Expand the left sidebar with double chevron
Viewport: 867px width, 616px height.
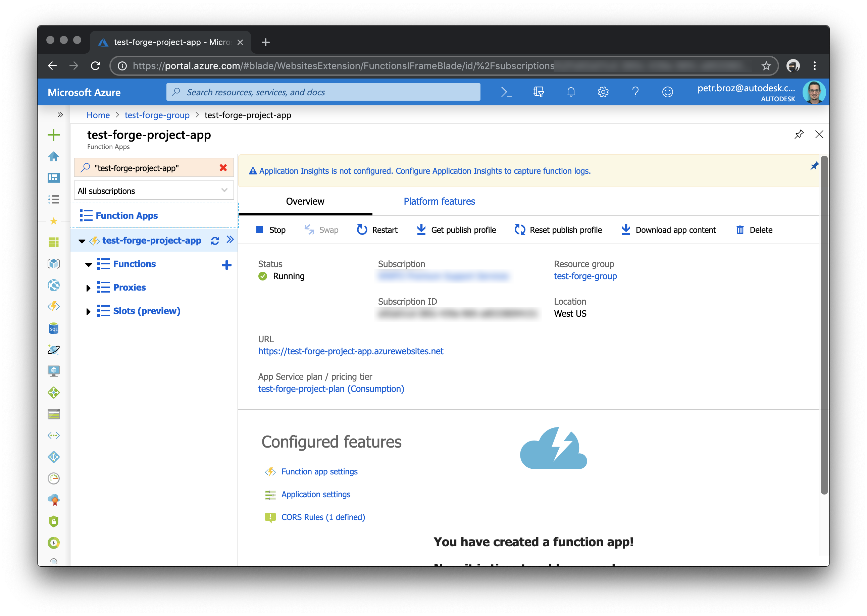pyautogui.click(x=60, y=114)
